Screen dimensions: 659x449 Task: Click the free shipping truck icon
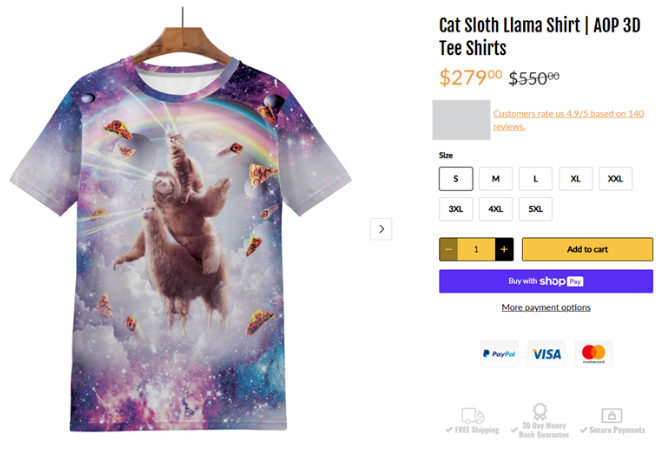tap(473, 416)
